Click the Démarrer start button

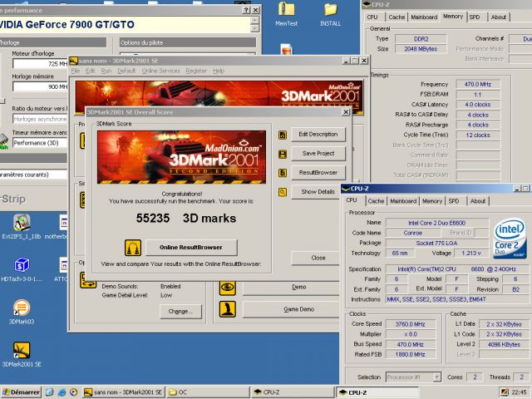pos(21,392)
